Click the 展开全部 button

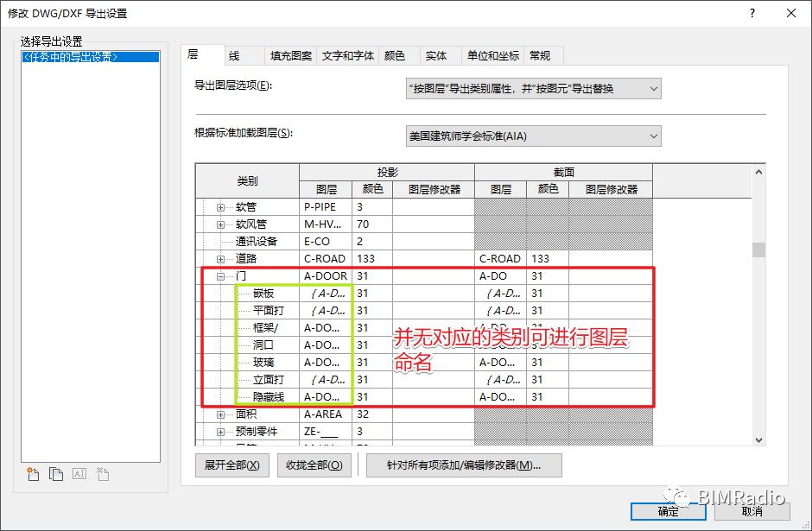click(x=232, y=465)
